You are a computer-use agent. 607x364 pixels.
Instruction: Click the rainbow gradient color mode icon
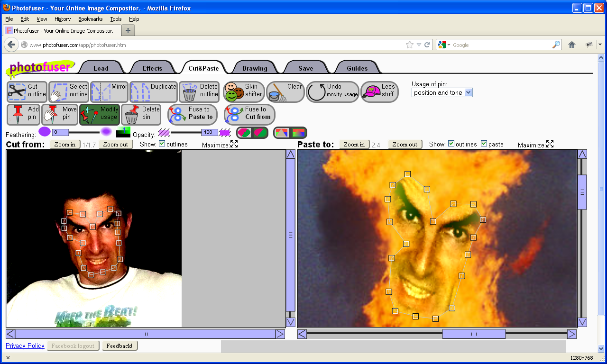298,133
